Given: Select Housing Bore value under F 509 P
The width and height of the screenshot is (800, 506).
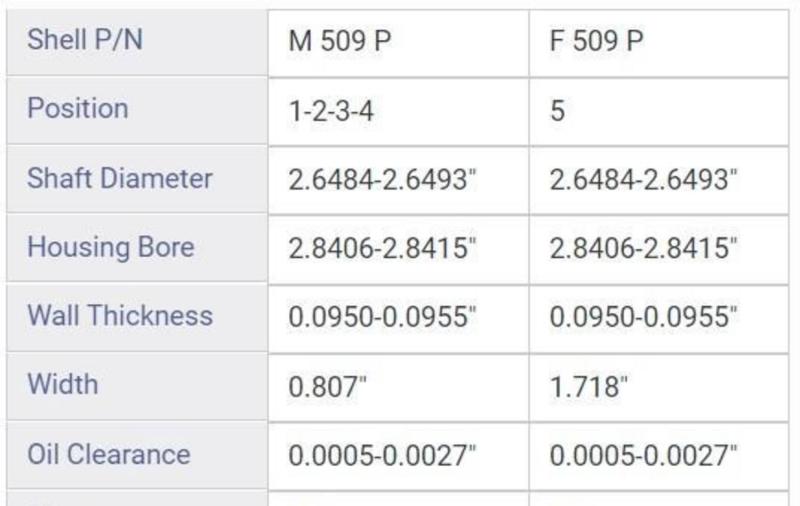Looking at the screenshot, I should (643, 248).
